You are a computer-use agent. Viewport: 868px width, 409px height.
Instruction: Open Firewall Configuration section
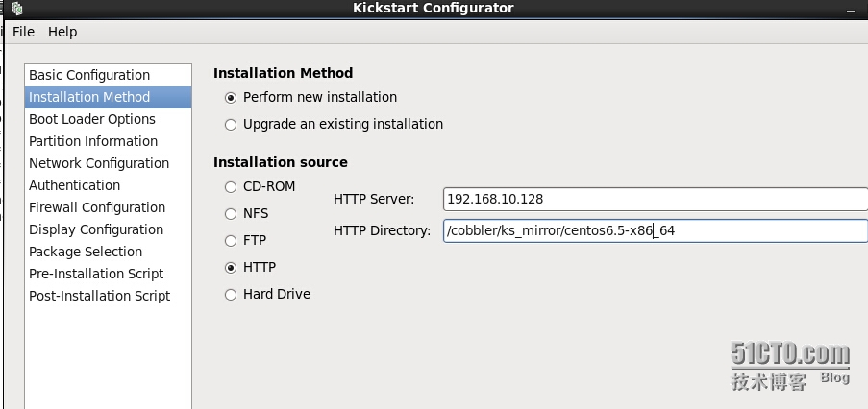[108, 207]
